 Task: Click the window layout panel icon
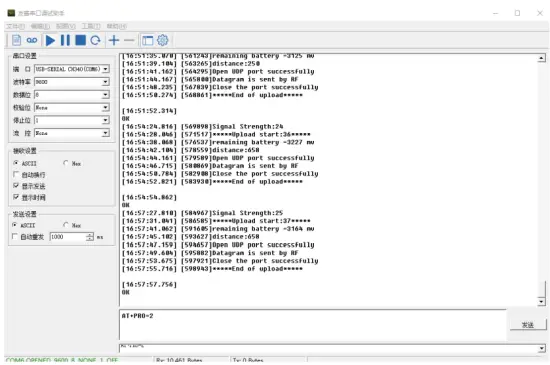[147, 41]
